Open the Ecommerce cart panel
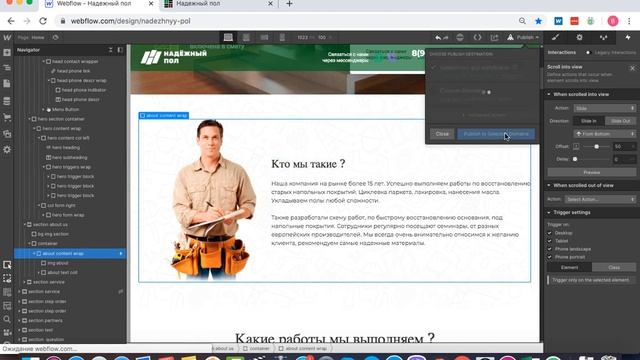The width and height of the screenshot is (640, 360). pos(7,117)
